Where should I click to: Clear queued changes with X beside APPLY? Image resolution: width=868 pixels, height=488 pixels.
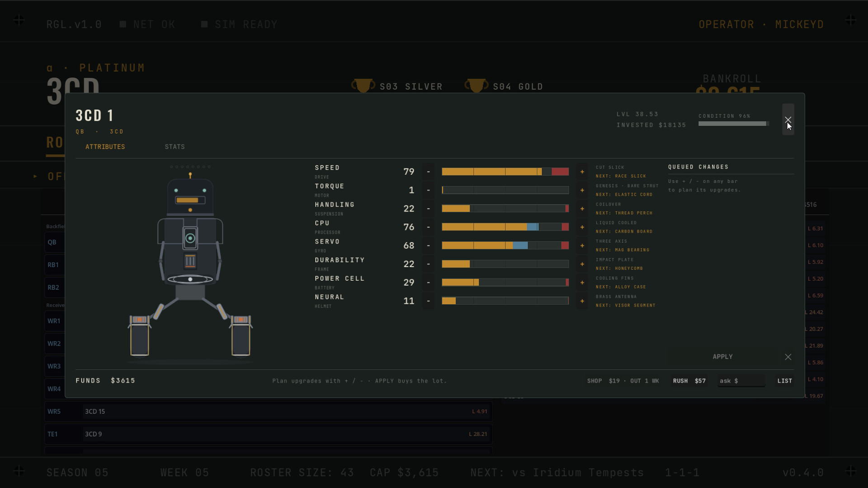pos(788,357)
